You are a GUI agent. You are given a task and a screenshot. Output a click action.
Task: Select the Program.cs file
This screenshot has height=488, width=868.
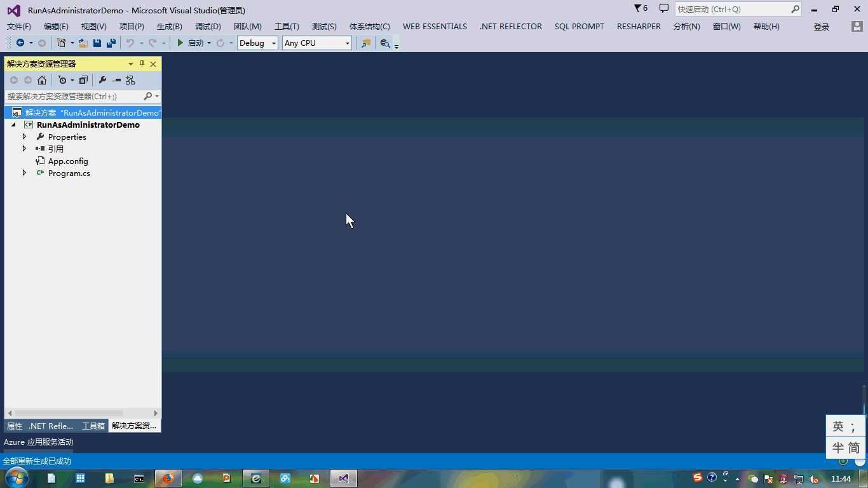point(69,173)
